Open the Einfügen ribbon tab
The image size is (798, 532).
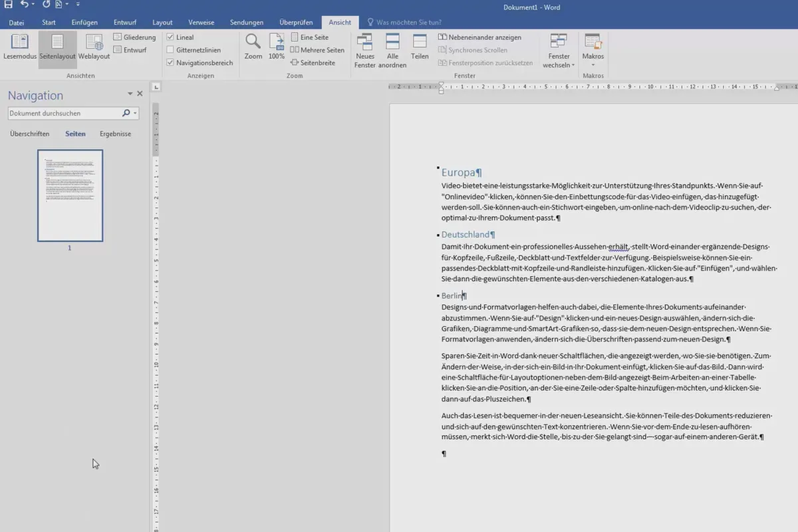tap(84, 22)
